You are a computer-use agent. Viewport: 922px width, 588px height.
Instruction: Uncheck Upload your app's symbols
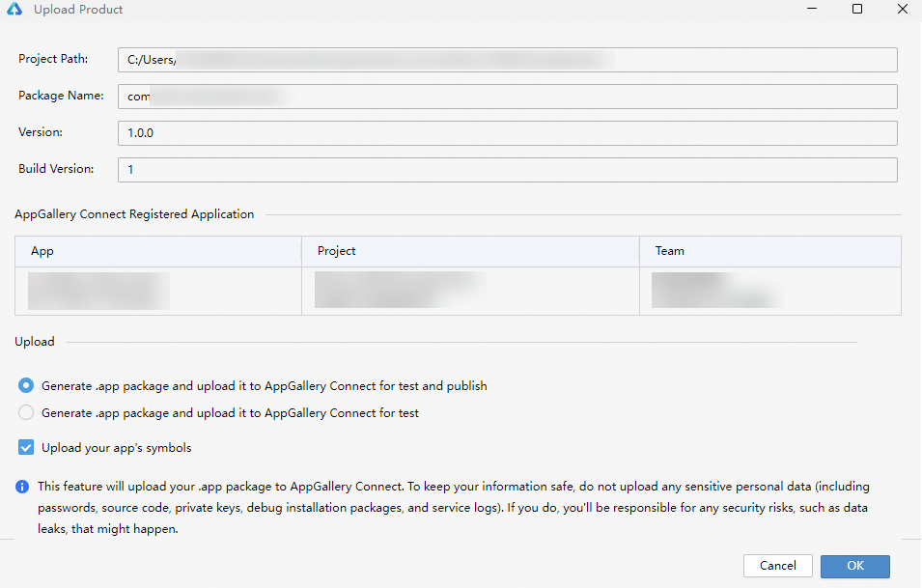(x=27, y=447)
